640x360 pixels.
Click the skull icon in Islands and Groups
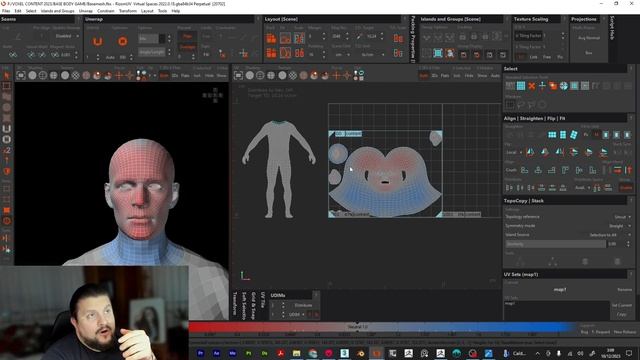coord(450,53)
